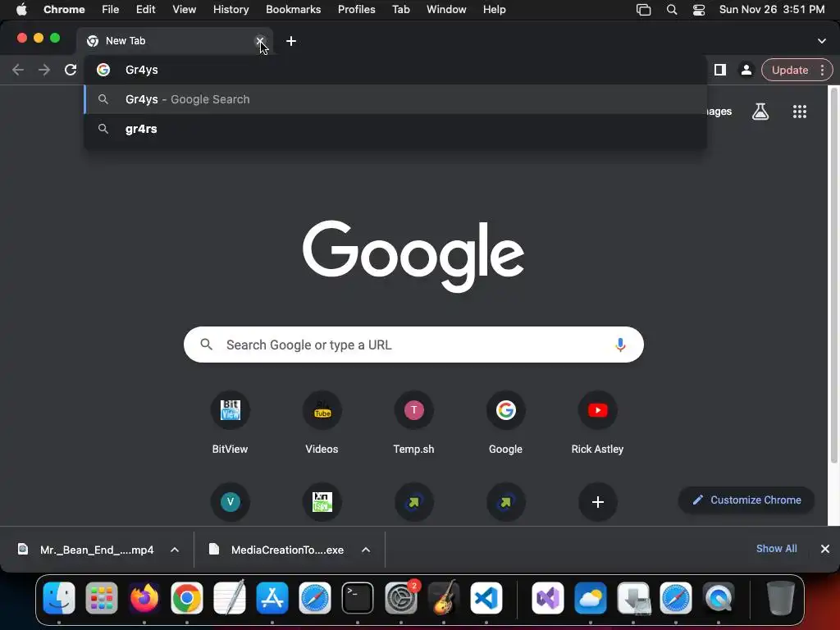Open the profile avatar icon
This screenshot has height=630, width=840.
click(x=746, y=70)
